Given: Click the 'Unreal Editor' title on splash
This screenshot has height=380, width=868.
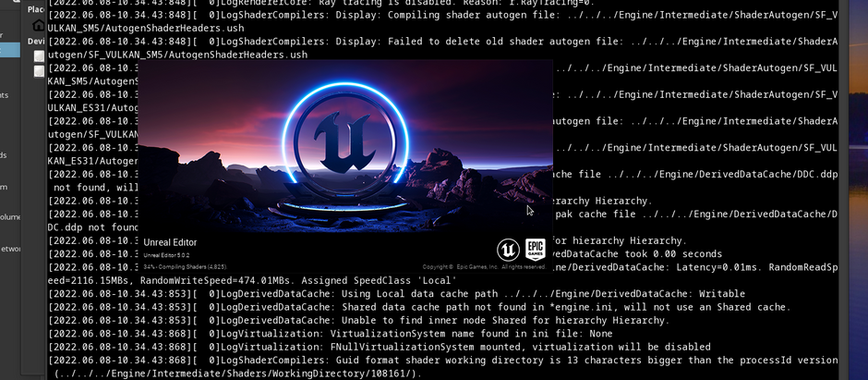Looking at the screenshot, I should click(170, 242).
